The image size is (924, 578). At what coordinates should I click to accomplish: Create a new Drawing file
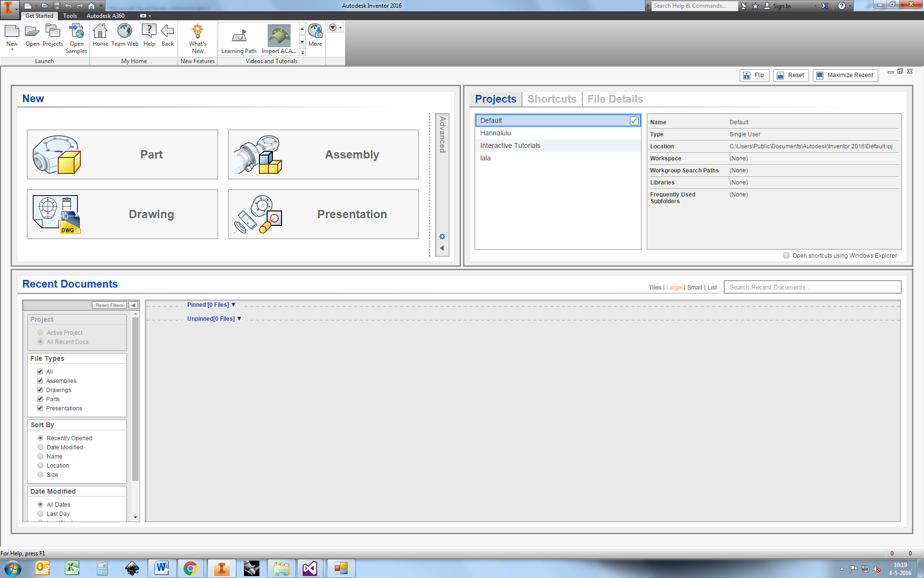pos(122,214)
